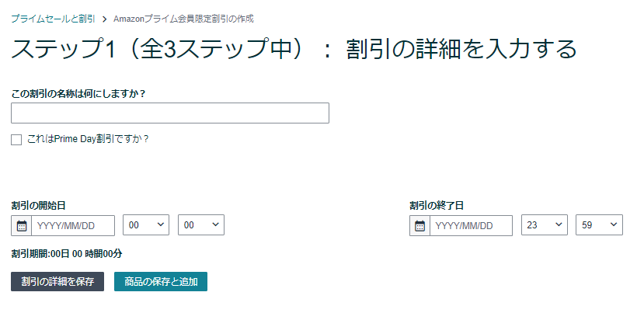Click the 割引の終了日 label

pos(436,206)
